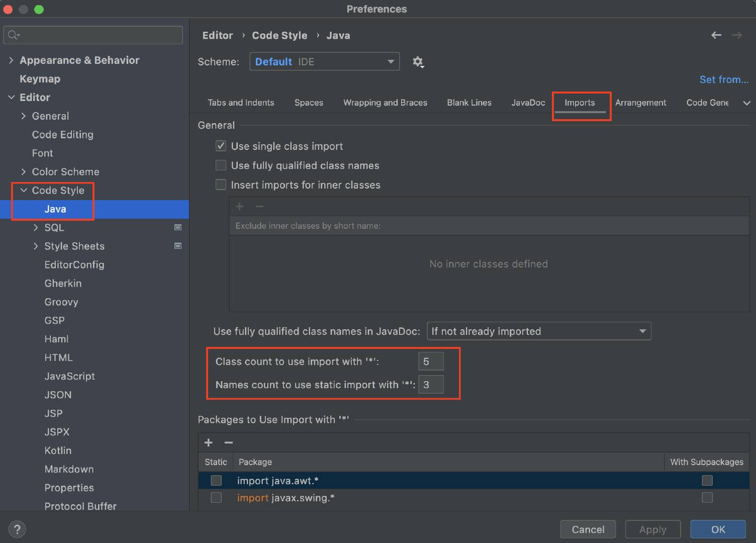Click Apply button
This screenshot has height=543, width=756.
[x=652, y=529]
